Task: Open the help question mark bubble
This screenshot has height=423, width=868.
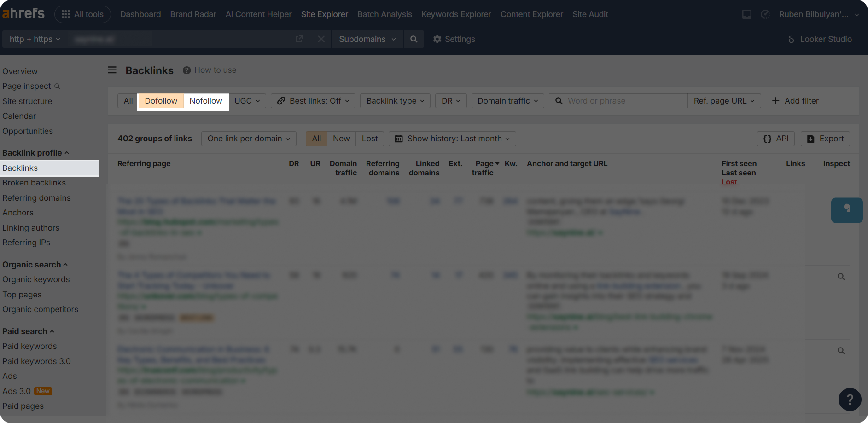Action: tap(850, 400)
